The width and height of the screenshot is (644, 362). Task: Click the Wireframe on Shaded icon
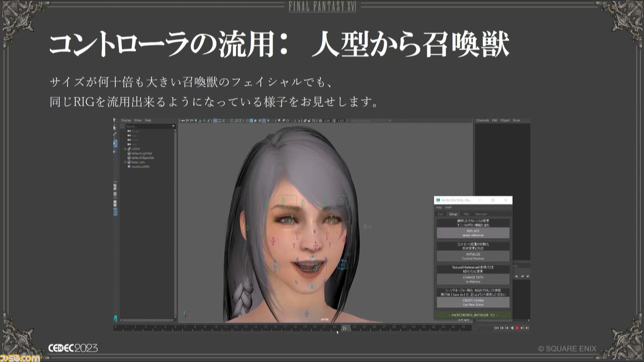coord(260,121)
